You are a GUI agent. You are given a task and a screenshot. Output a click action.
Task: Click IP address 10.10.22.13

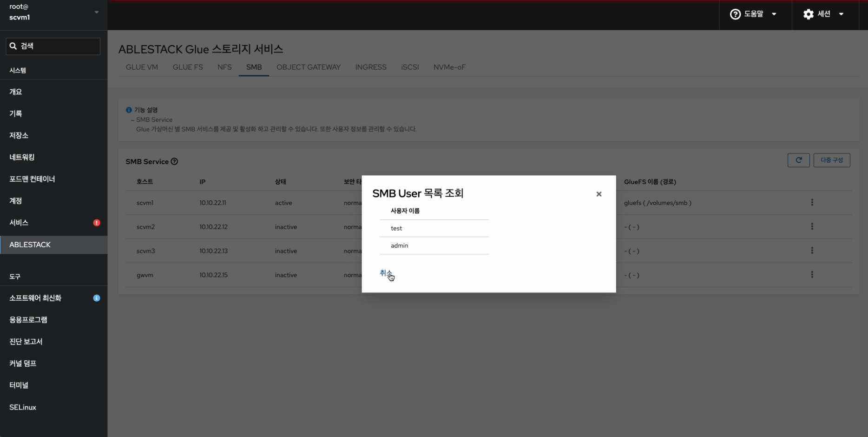coord(213,251)
